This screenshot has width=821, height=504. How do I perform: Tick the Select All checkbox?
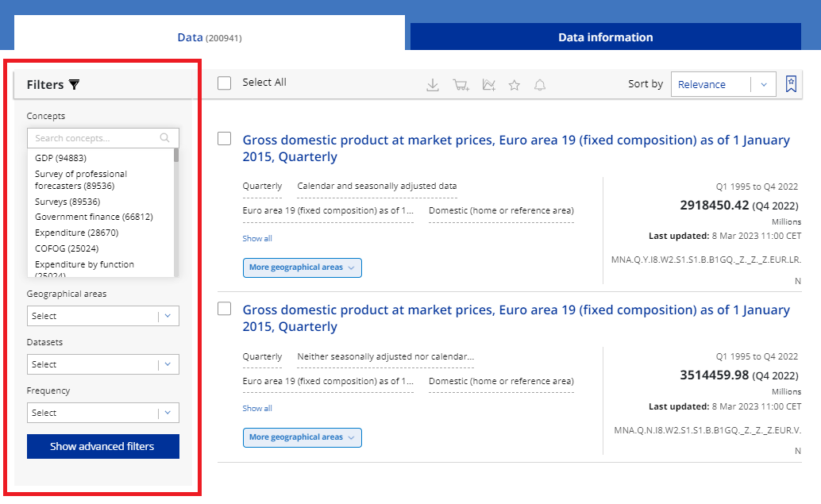tap(225, 83)
